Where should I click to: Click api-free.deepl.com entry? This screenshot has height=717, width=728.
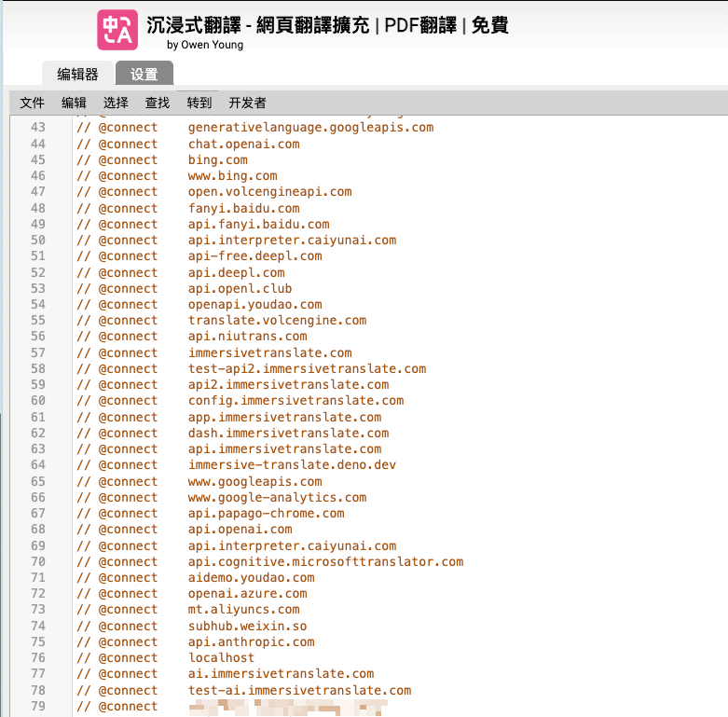[x=254, y=255]
